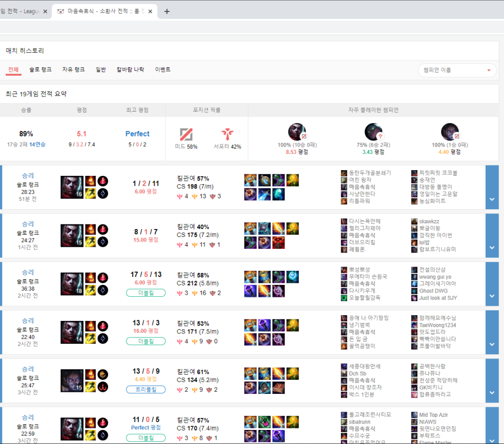Expand the 36:38 match details

coord(492,284)
